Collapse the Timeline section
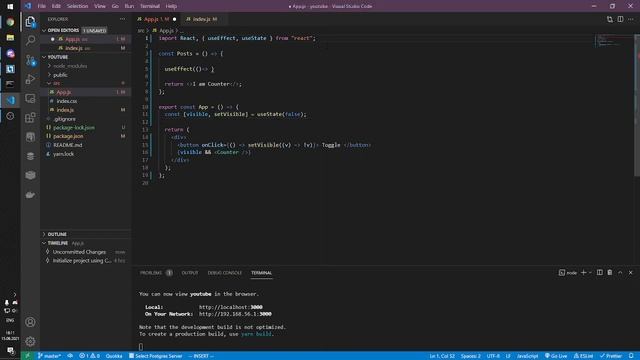 coord(44,243)
